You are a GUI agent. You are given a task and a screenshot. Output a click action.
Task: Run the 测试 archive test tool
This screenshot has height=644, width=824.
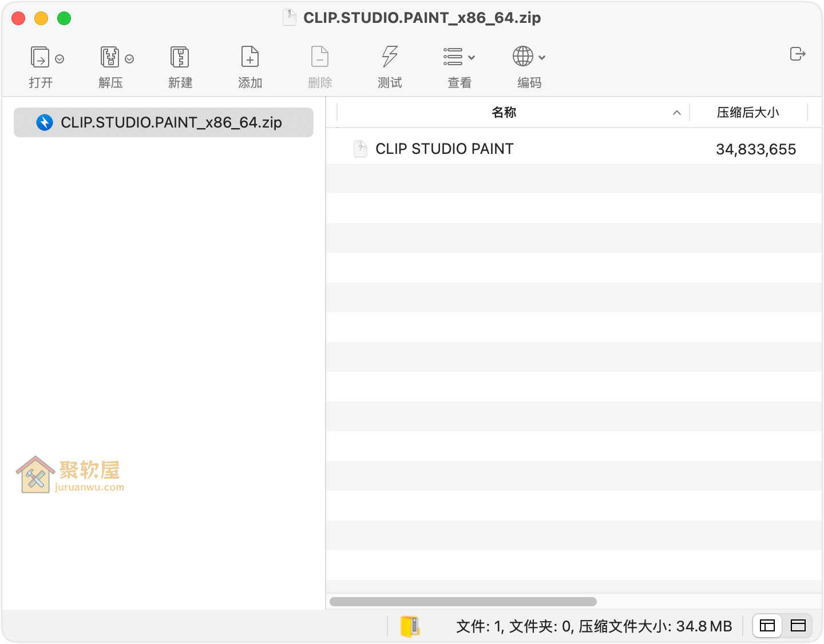pyautogui.click(x=390, y=57)
